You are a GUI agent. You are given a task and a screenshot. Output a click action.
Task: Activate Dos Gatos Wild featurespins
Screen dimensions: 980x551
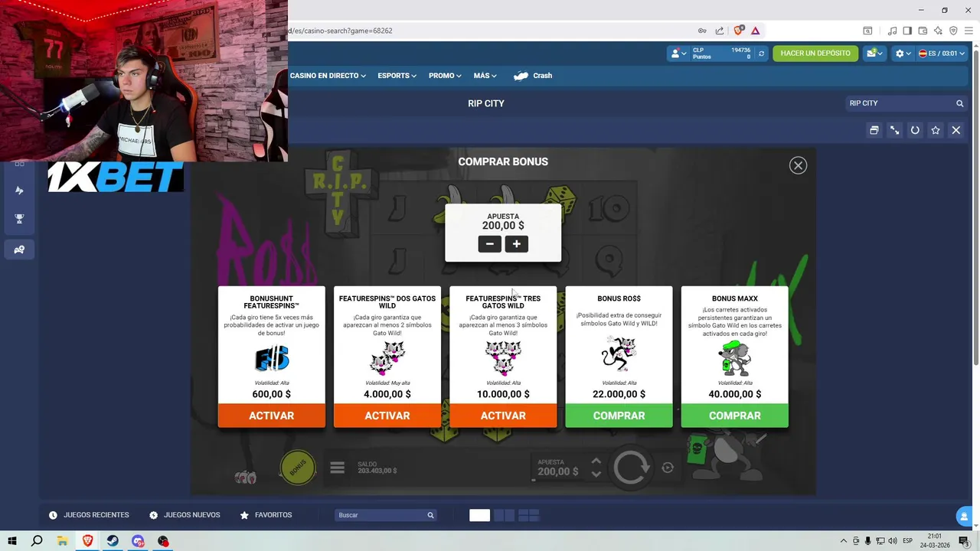click(387, 416)
